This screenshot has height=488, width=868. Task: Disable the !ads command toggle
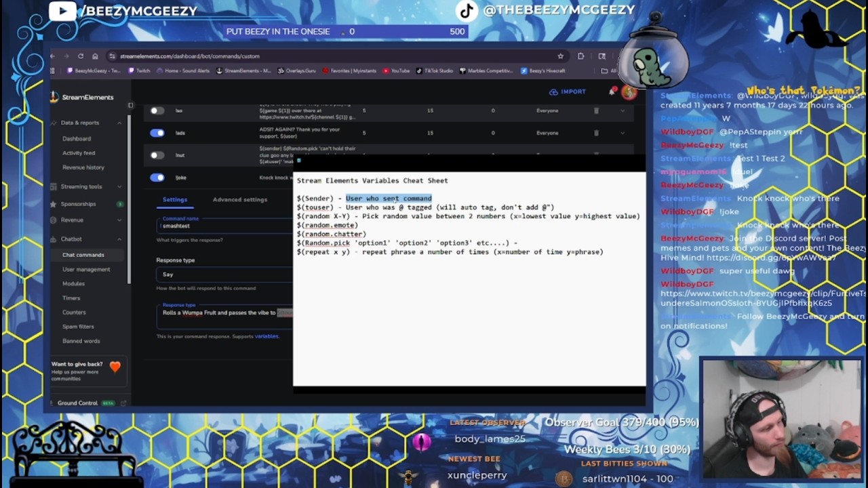[x=157, y=133]
